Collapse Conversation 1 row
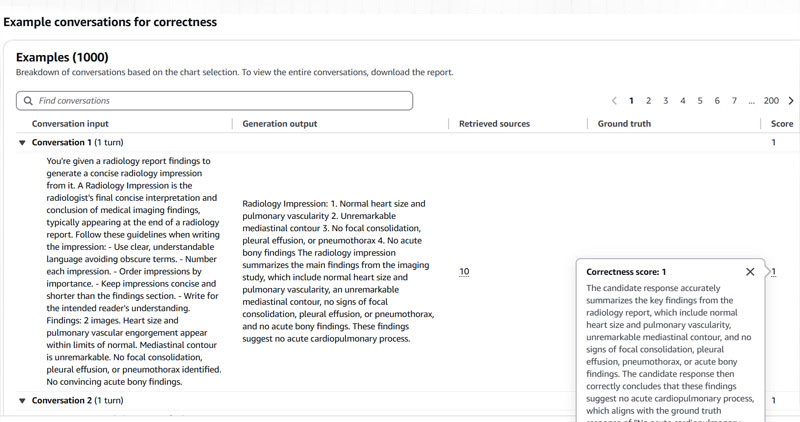 click(23, 143)
